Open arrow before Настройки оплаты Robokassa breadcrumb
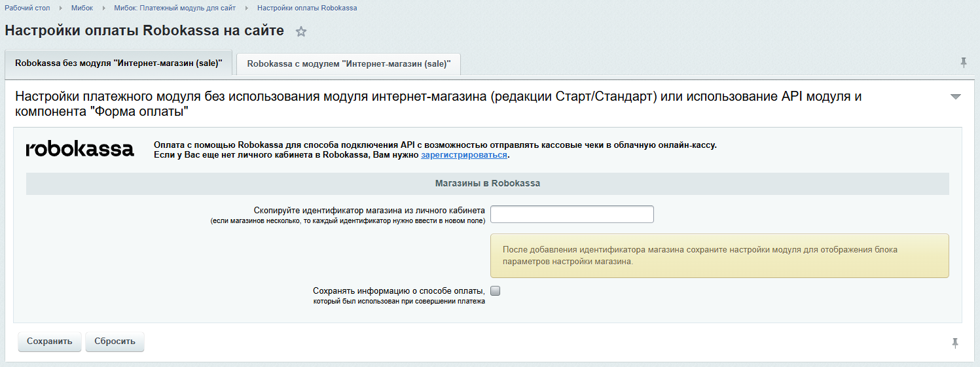 coord(247,8)
